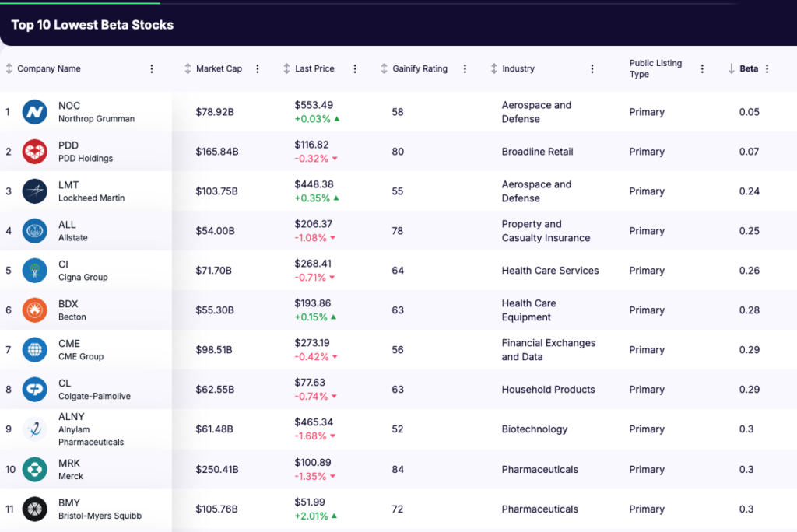Click the vertical scrollbar on the right
This screenshot has width=797, height=532.
[793, 272]
